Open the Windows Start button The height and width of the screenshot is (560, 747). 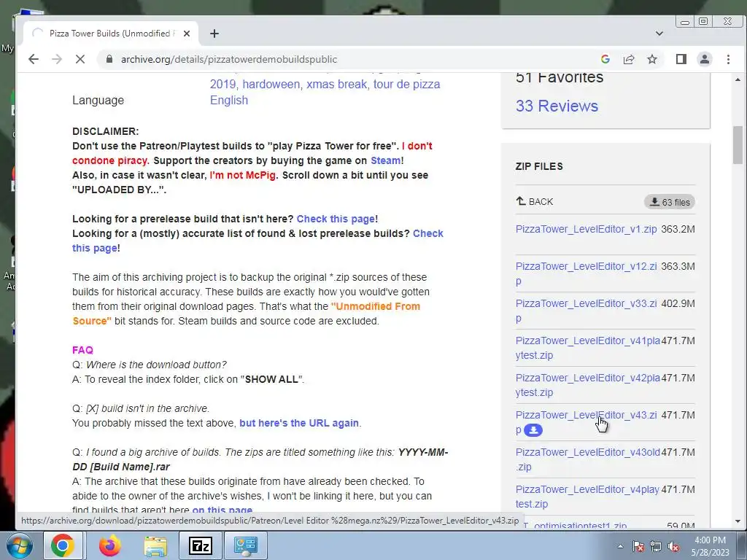(x=19, y=545)
